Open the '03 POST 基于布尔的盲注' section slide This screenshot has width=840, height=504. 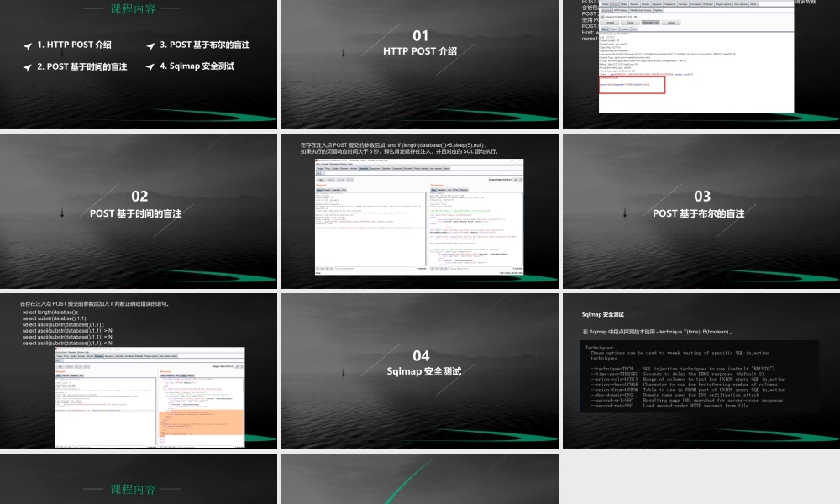[701, 205]
